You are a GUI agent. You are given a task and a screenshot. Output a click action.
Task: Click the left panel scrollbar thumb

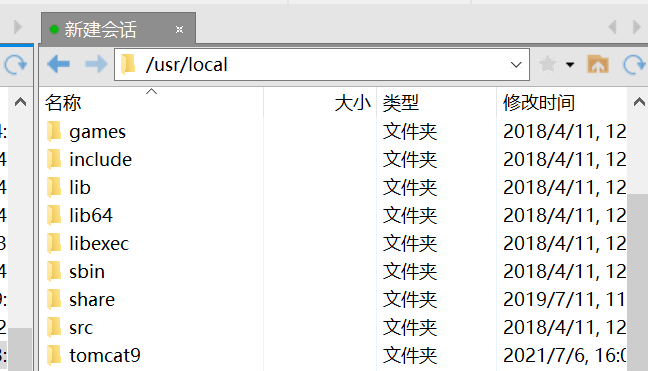pos(20,349)
